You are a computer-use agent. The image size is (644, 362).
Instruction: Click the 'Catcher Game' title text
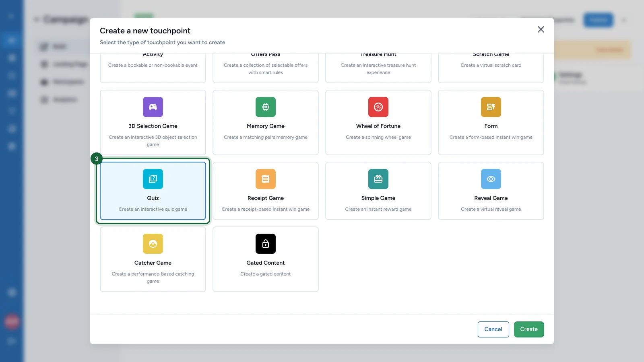coord(153,263)
